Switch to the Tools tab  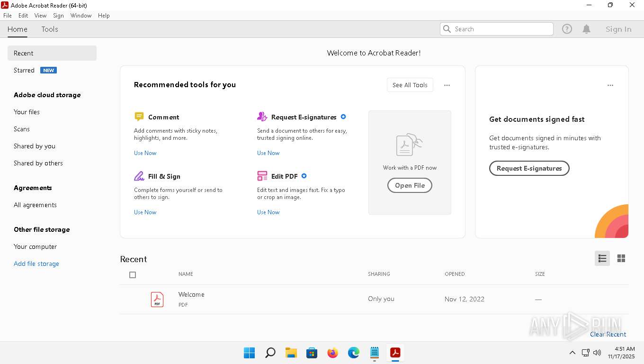[50, 29]
